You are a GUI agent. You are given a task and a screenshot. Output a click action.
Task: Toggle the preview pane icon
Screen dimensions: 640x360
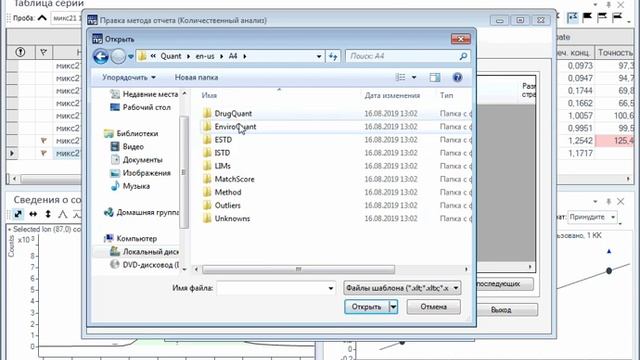(435, 77)
